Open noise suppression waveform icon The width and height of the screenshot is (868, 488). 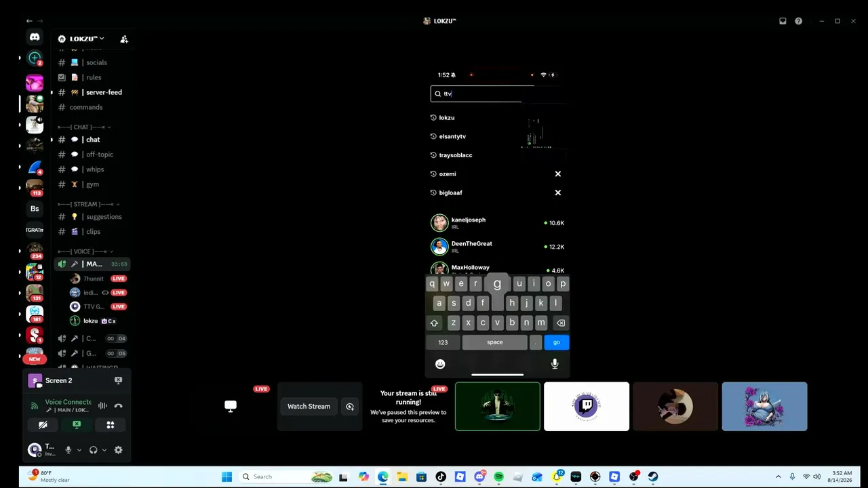pyautogui.click(x=102, y=406)
